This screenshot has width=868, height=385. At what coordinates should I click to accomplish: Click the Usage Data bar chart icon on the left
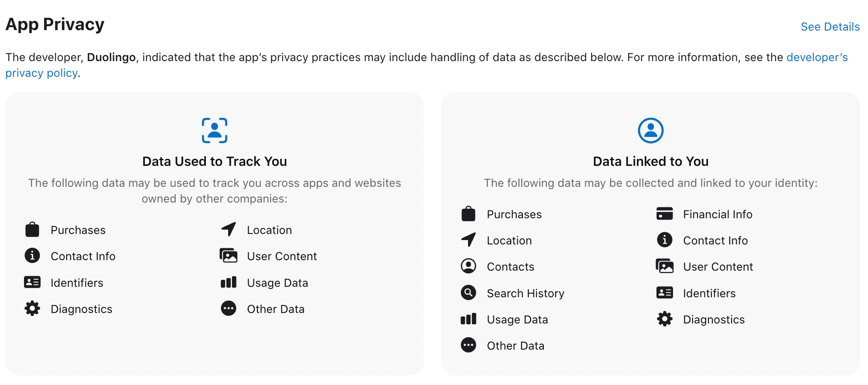click(228, 282)
